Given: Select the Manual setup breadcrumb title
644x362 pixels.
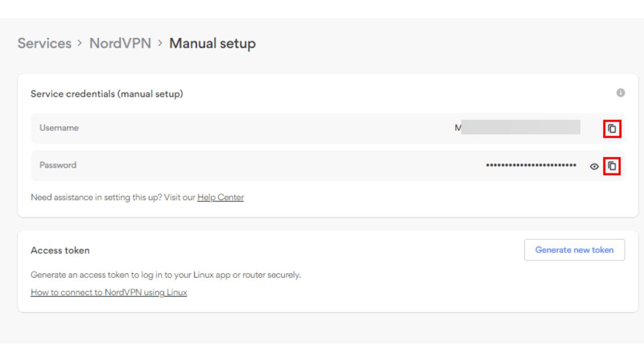Looking at the screenshot, I should pos(212,44).
